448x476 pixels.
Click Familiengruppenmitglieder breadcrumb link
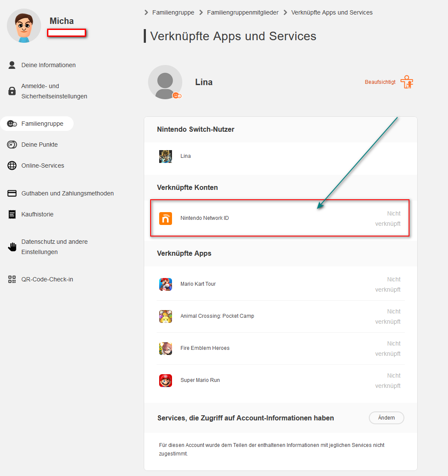click(243, 12)
